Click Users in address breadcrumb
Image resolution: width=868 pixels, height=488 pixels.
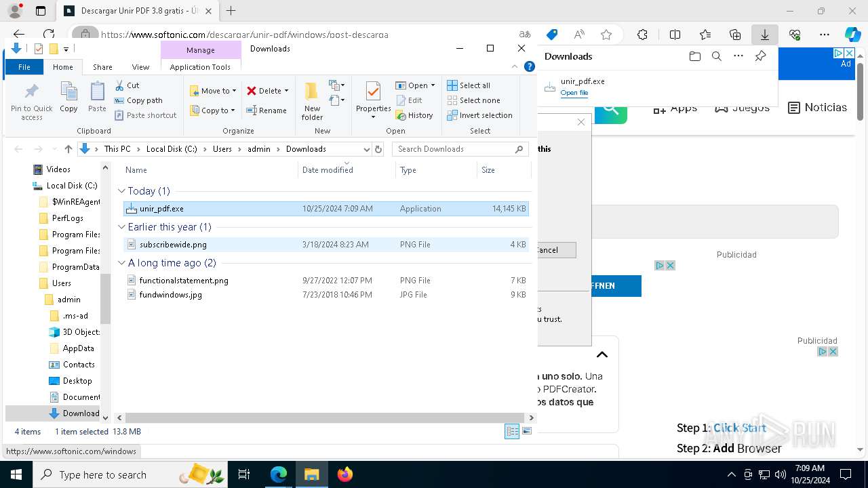pyautogui.click(x=222, y=149)
